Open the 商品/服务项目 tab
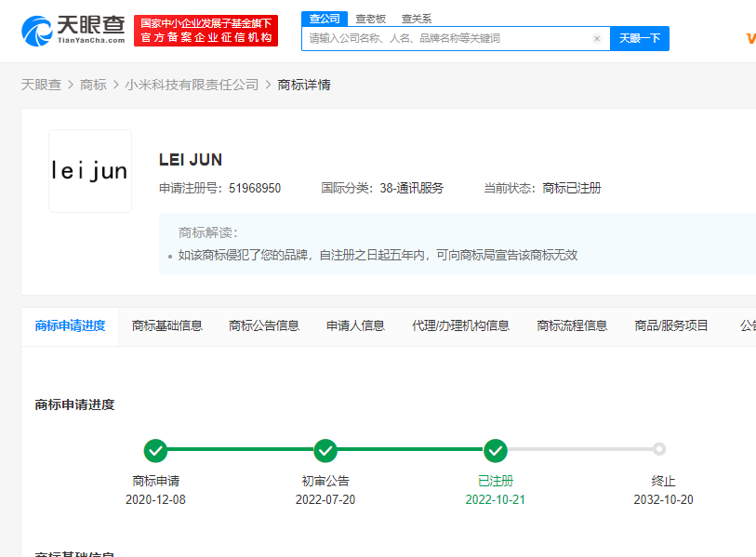The image size is (756, 557). tap(670, 325)
